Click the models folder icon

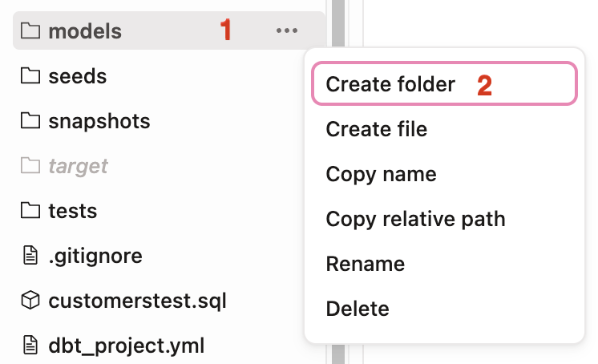tap(30, 31)
